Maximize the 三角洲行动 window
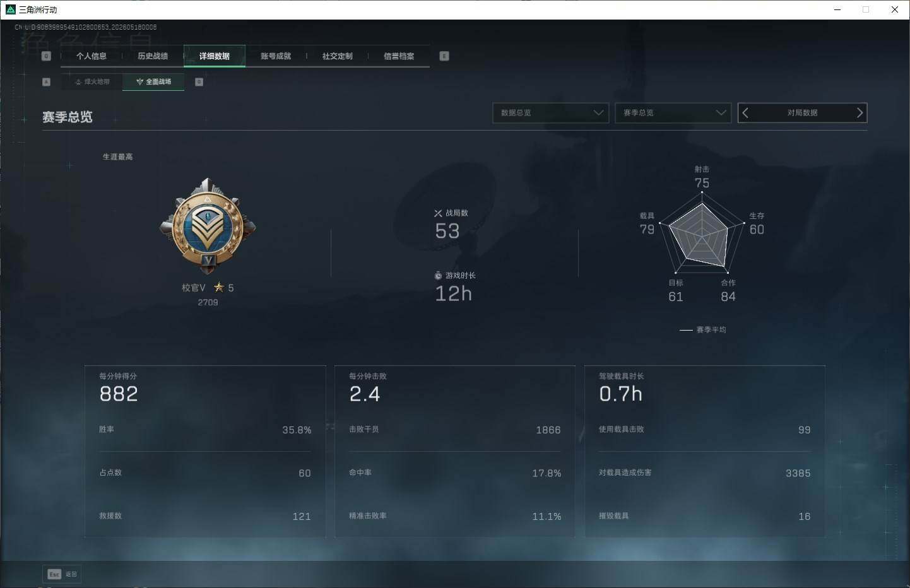 [x=866, y=9]
